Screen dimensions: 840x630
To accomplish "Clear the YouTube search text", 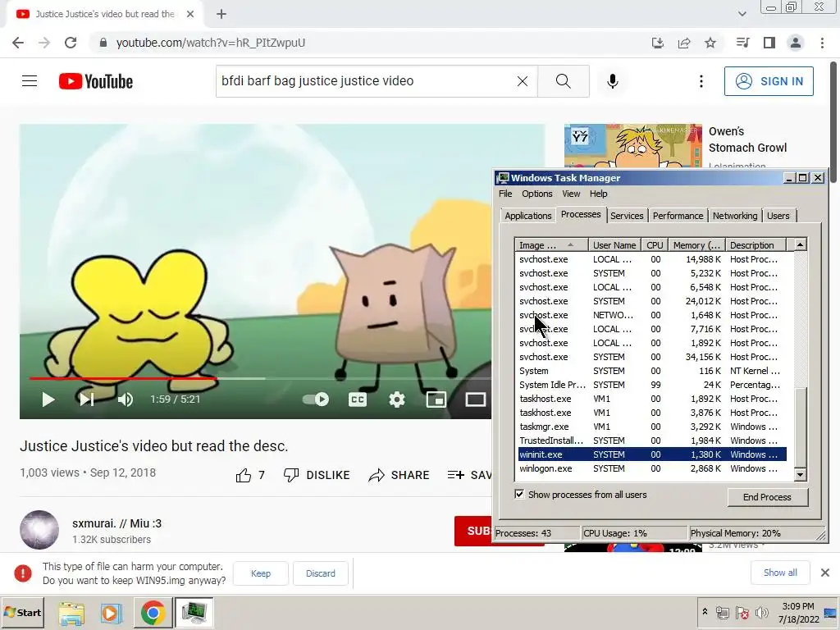I will 523,81.
